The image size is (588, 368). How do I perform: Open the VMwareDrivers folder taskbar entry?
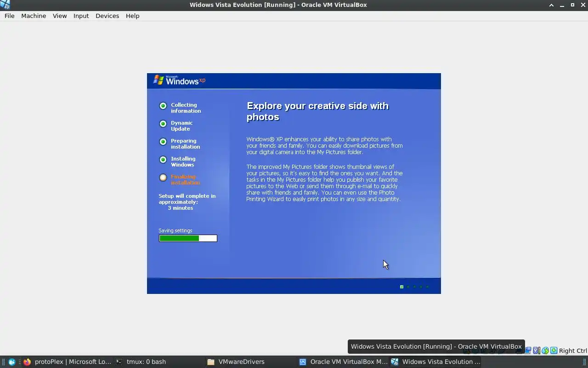(251, 362)
